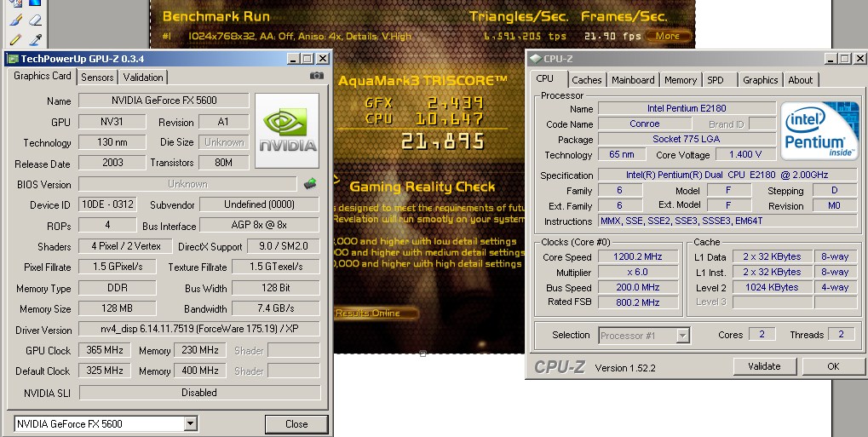Open the Sensors tab in GPU-Z

tap(97, 78)
